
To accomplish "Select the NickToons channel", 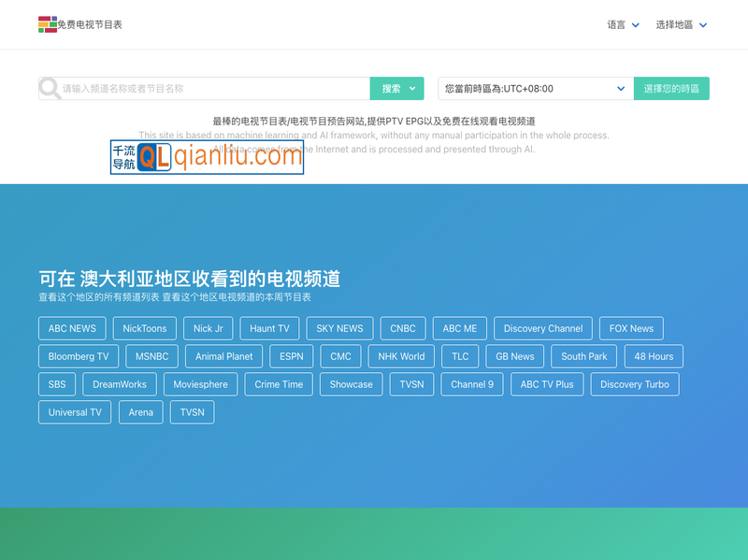I will [144, 328].
